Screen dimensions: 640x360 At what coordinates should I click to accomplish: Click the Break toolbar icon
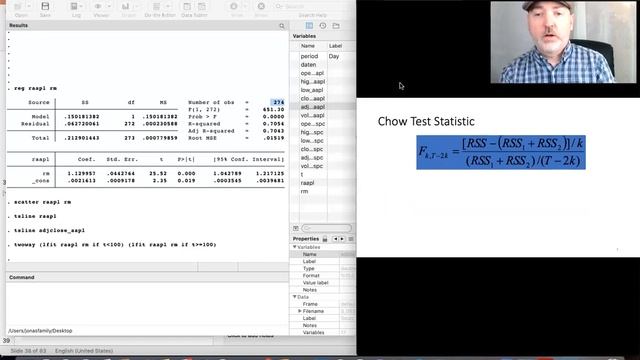261,7
